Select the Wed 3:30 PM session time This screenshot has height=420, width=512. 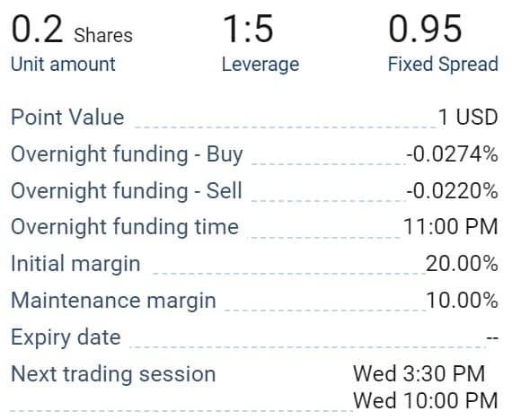click(419, 374)
